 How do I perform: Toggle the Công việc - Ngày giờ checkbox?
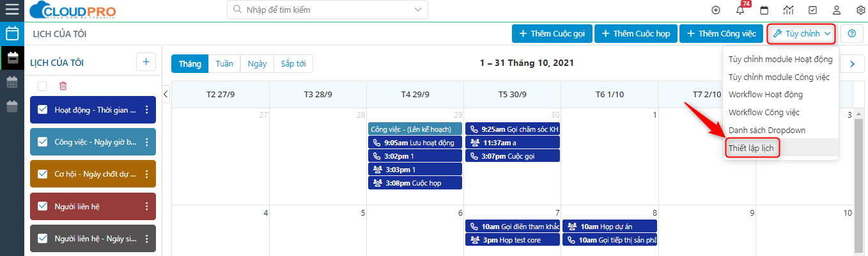(x=43, y=142)
